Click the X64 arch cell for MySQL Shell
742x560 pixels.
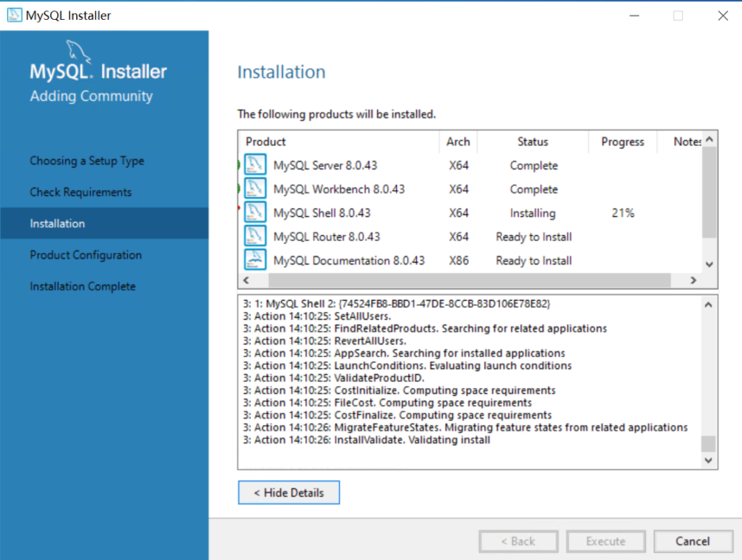click(x=458, y=213)
